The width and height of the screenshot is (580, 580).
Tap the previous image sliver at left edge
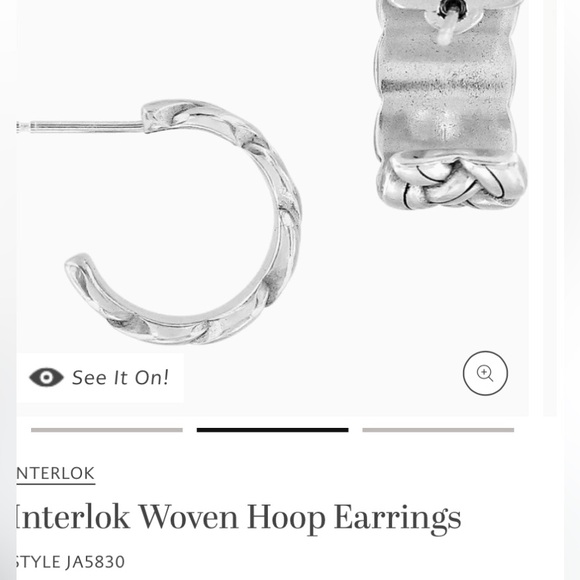pos(8,290)
